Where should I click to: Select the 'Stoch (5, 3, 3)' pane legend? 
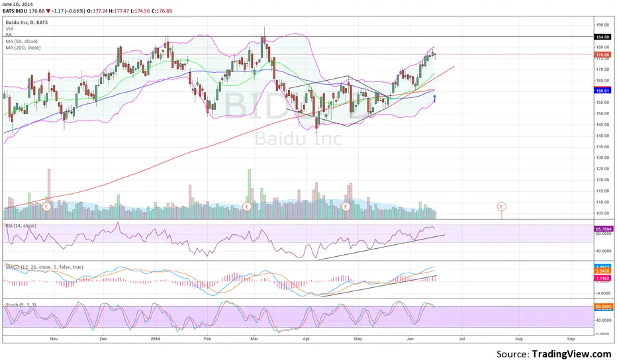[21, 304]
